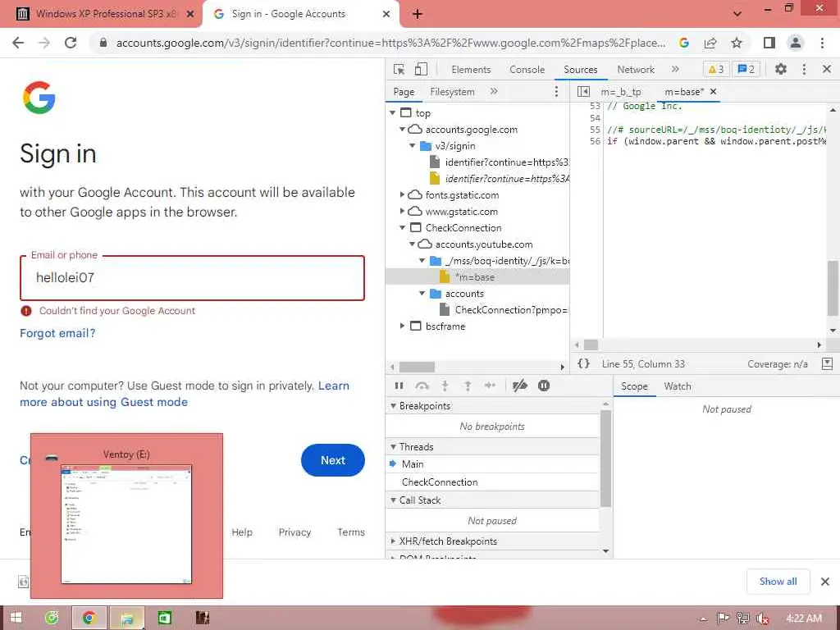The image size is (840, 630).
Task: Open a new browser tab plus button
Action: coord(418,14)
